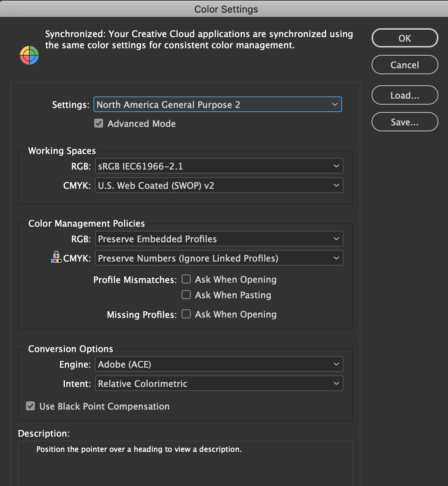
Task: Click the CMYK policy lock icon
Action: pos(56,257)
